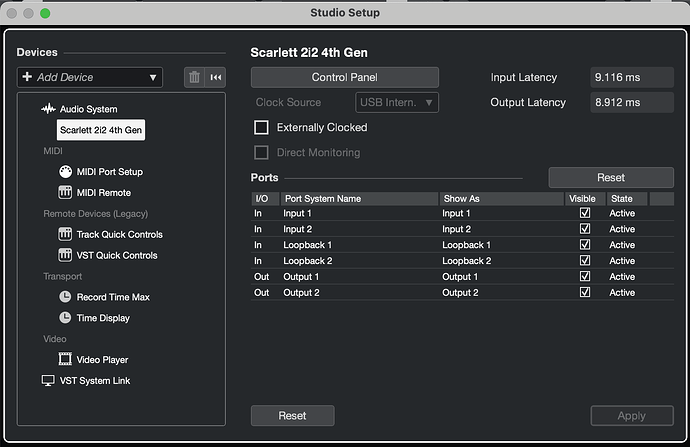Click the Apply button

[x=632, y=415]
